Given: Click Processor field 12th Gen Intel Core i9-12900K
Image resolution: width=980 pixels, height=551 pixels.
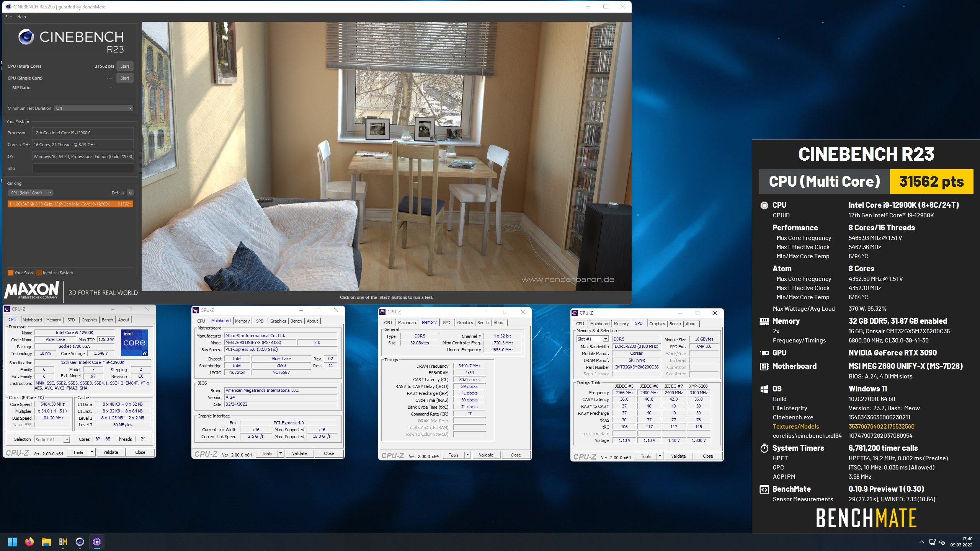Looking at the screenshot, I should (x=83, y=133).
